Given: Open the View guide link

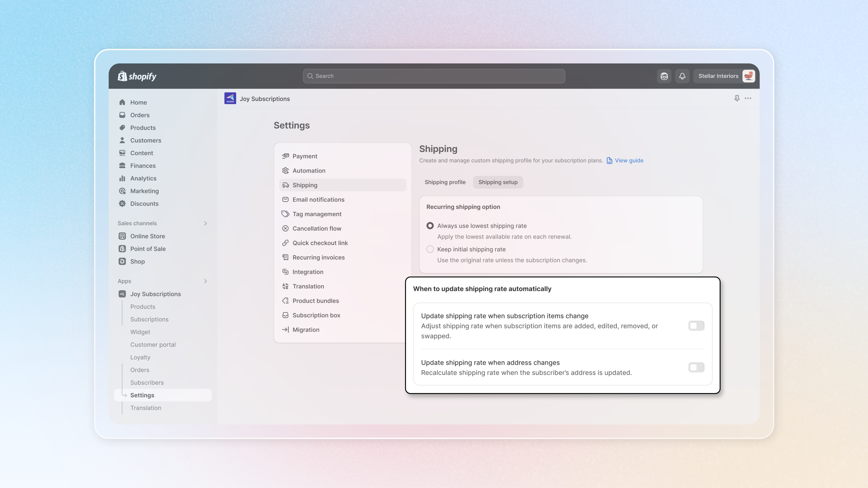Looking at the screenshot, I should pyautogui.click(x=628, y=161).
